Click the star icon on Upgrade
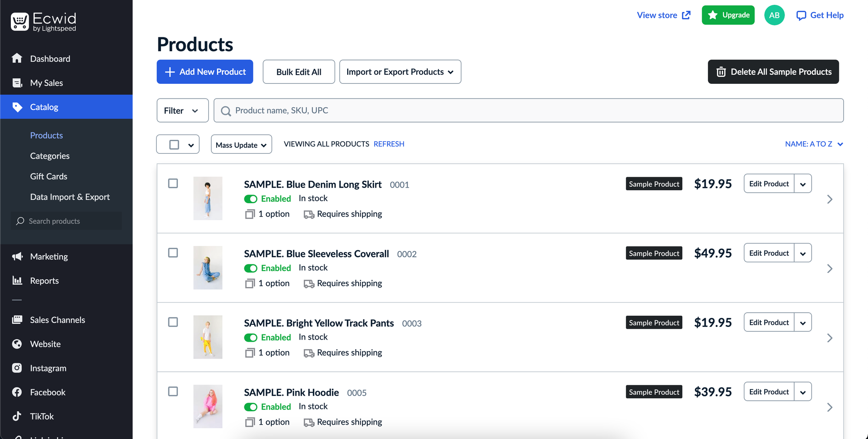The height and width of the screenshot is (439, 868). pos(713,15)
